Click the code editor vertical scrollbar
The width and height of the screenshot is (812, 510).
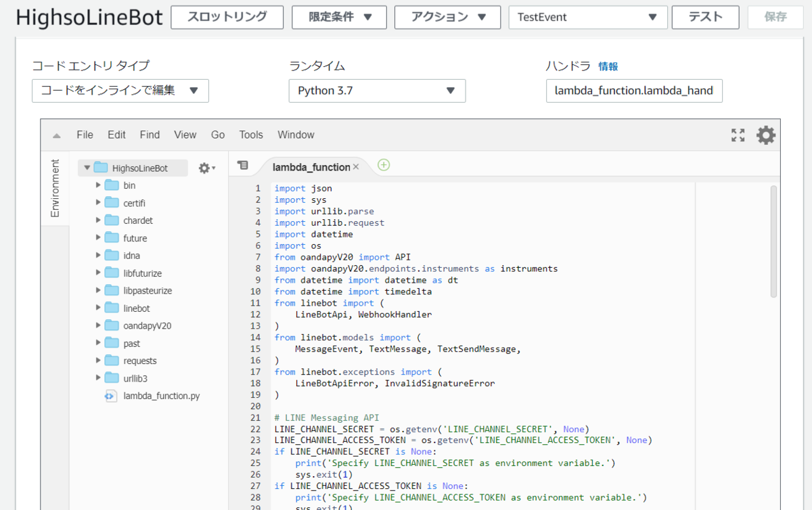[x=773, y=241]
